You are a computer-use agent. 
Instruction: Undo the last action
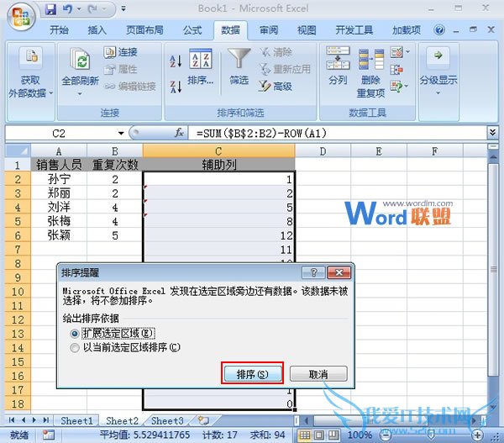[x=67, y=9]
